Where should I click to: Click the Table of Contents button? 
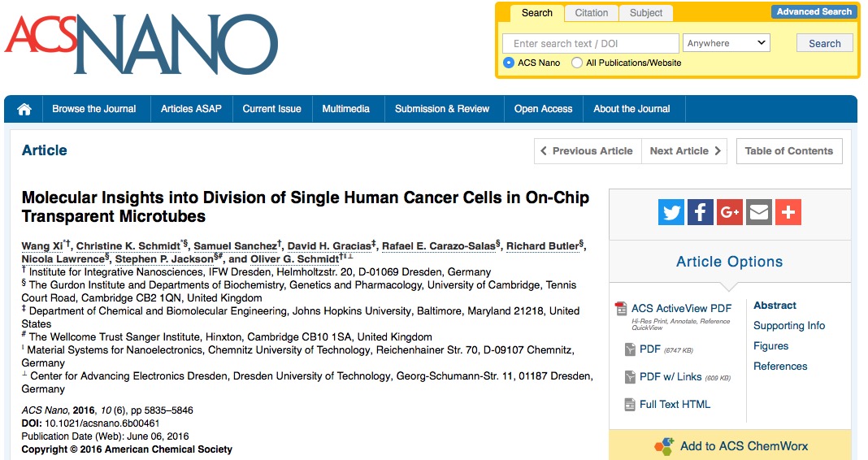point(789,151)
